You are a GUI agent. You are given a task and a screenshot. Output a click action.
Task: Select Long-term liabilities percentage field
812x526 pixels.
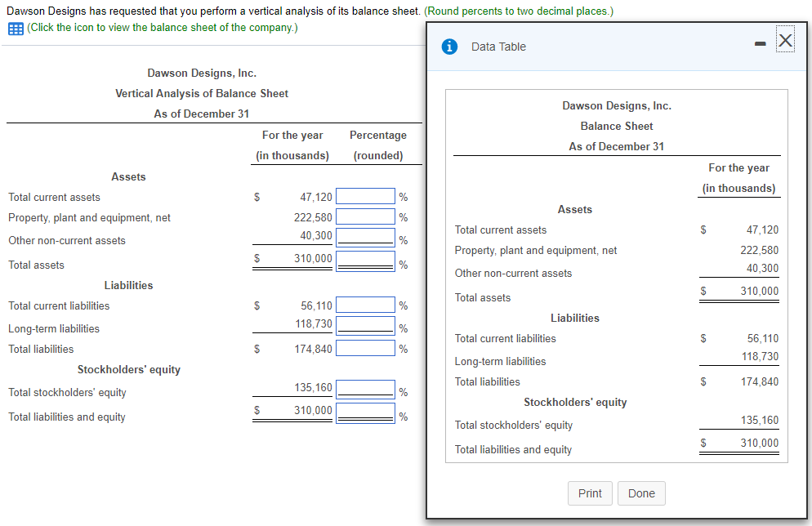[x=365, y=326]
